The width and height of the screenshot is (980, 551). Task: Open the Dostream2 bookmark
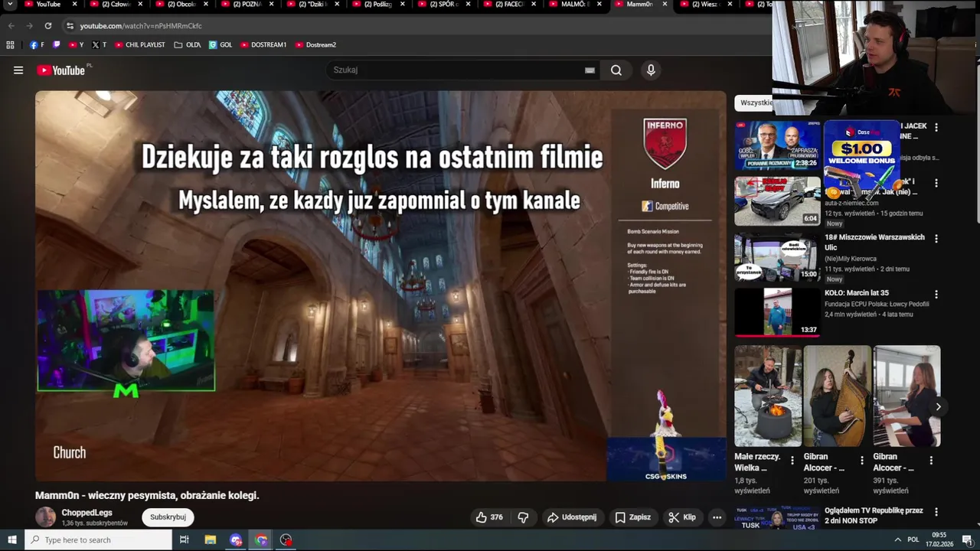pos(315,45)
